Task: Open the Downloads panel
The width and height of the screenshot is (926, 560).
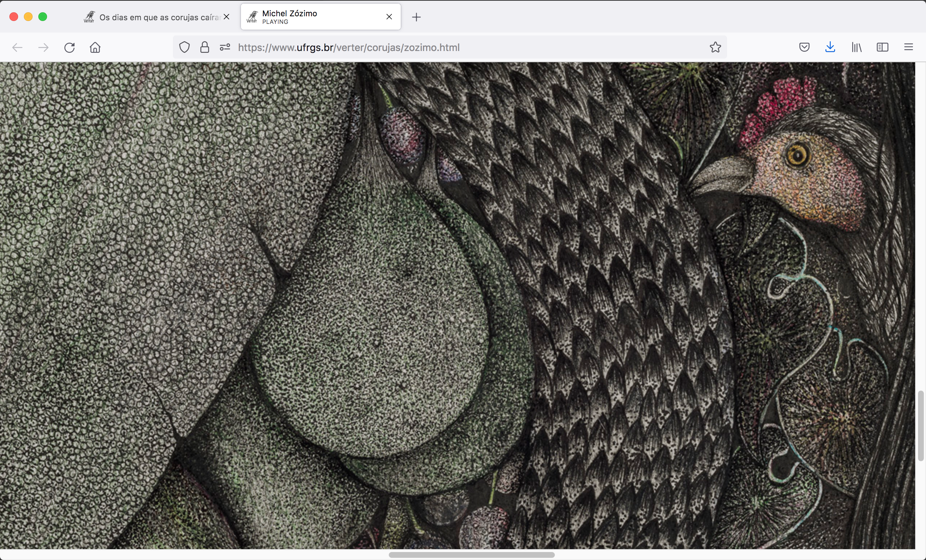Action: point(830,47)
